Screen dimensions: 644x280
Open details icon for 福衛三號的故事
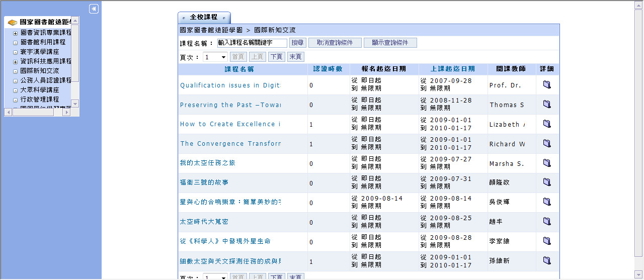547,182
